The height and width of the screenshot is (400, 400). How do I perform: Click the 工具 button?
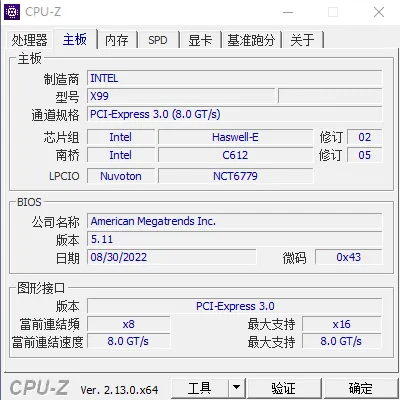click(200, 388)
